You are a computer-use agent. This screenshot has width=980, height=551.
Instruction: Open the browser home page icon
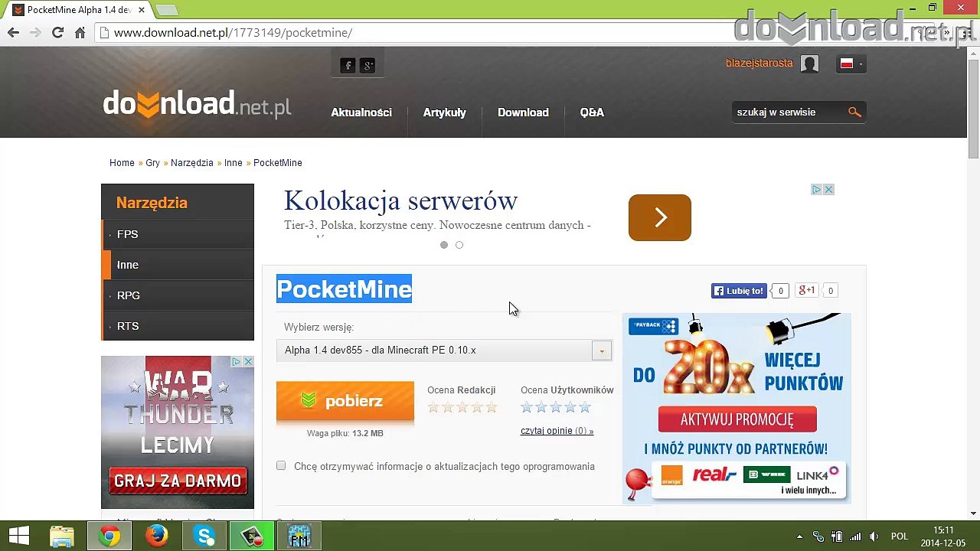80,33
